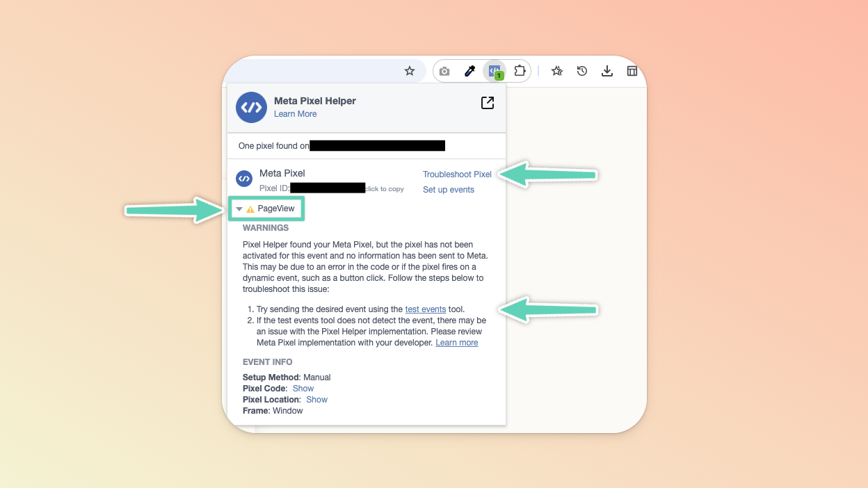Viewport: 868px width, 488px height.
Task: Select the PageView event label
Action: point(276,209)
